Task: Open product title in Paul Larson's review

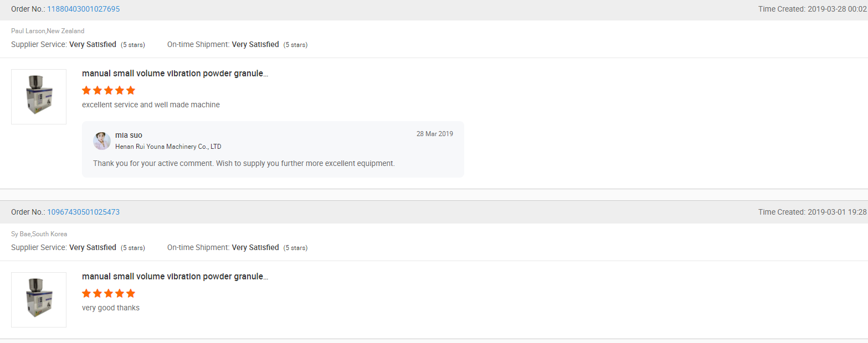Action: (175, 74)
